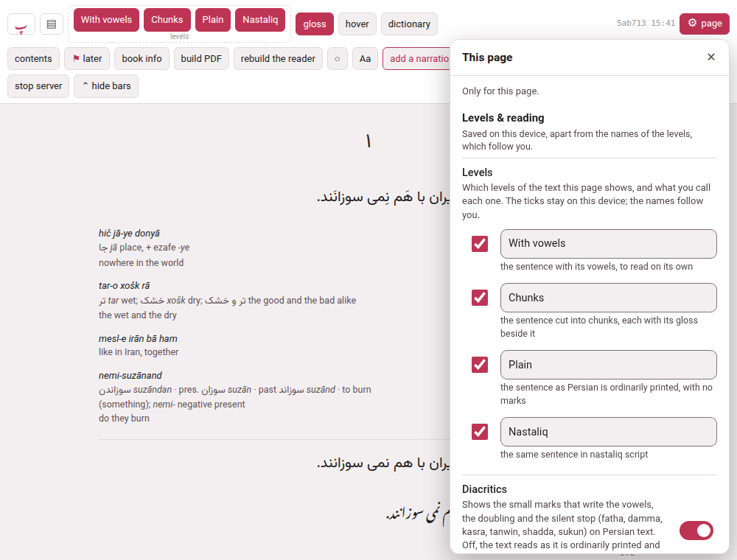Click the transliteration hič jā-ye donyā
The width and height of the screenshot is (737, 560).
coord(129,234)
